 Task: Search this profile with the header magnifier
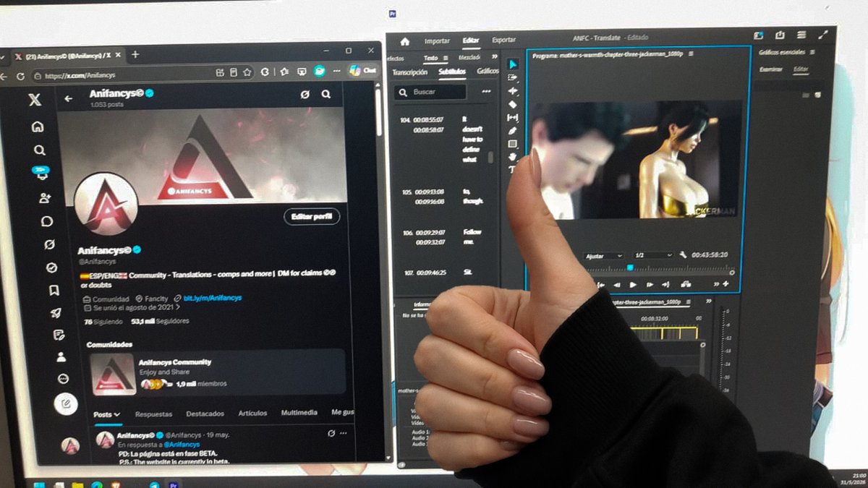tap(326, 94)
